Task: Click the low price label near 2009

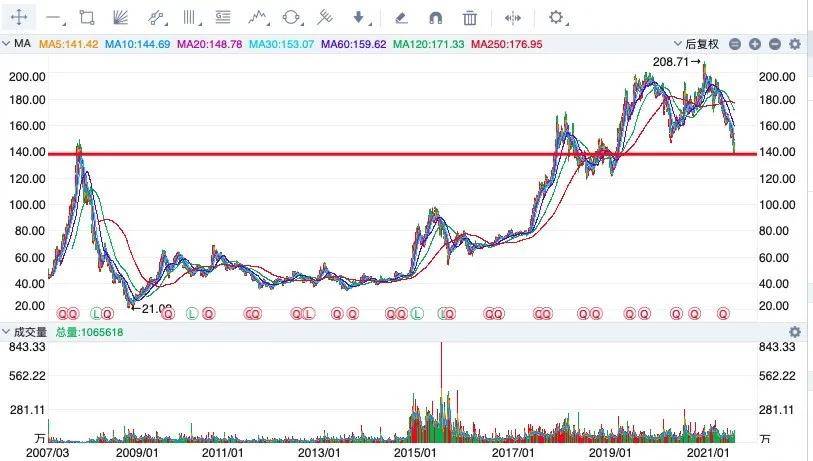Action: coord(157,308)
